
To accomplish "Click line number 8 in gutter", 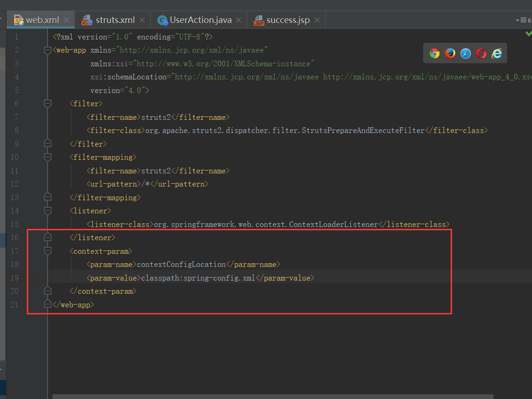I will (16, 131).
